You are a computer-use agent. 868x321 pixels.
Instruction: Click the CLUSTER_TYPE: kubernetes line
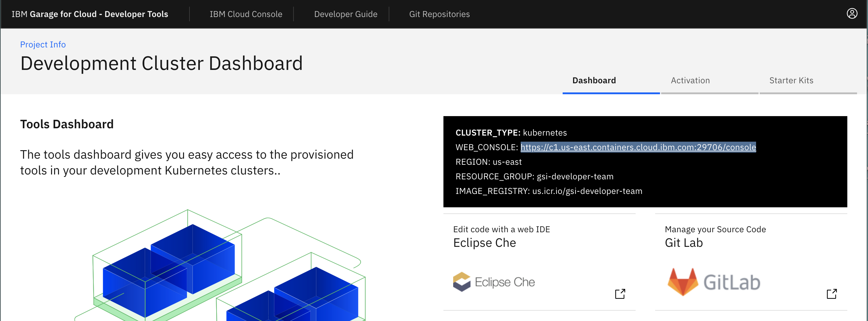click(x=511, y=133)
